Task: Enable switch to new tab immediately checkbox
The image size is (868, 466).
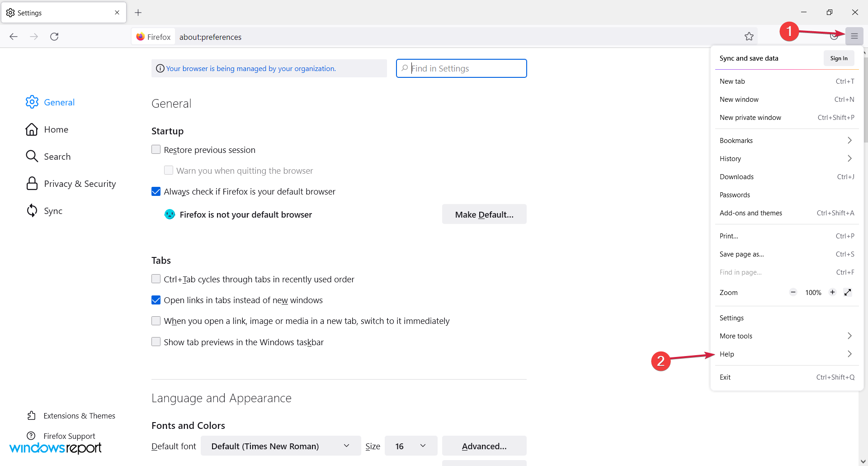Action: [x=156, y=321]
